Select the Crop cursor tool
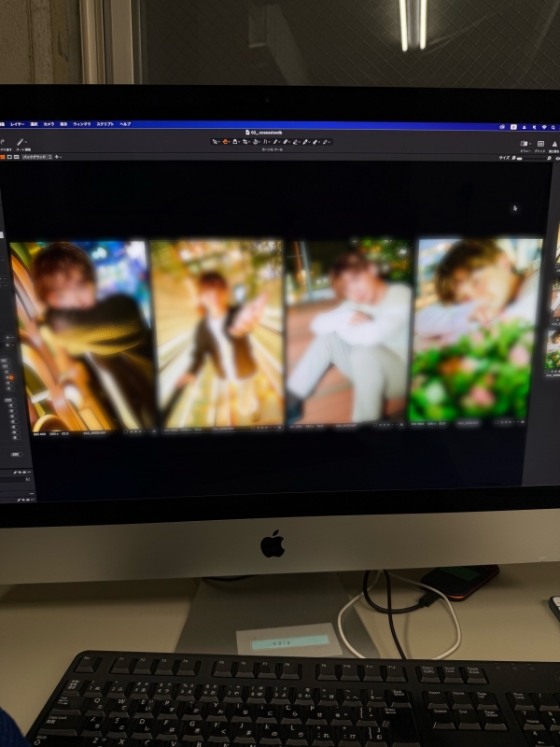The image size is (560, 747). [x=245, y=142]
